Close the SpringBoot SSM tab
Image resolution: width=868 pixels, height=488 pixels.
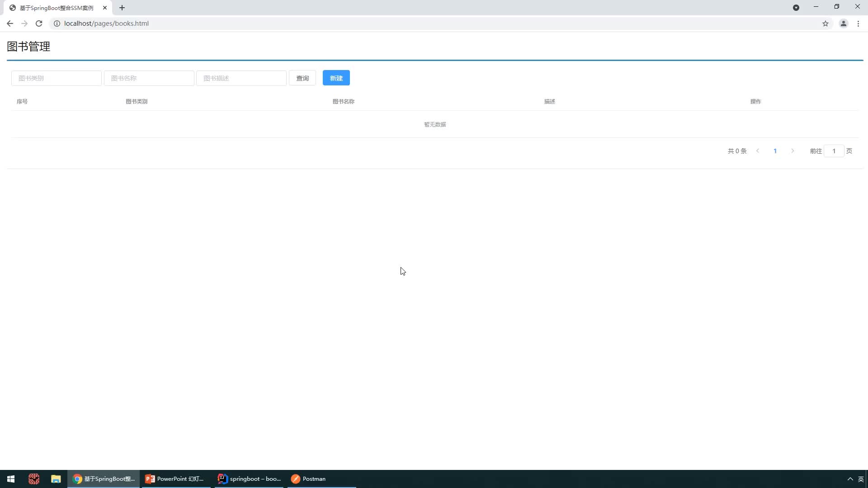(105, 8)
